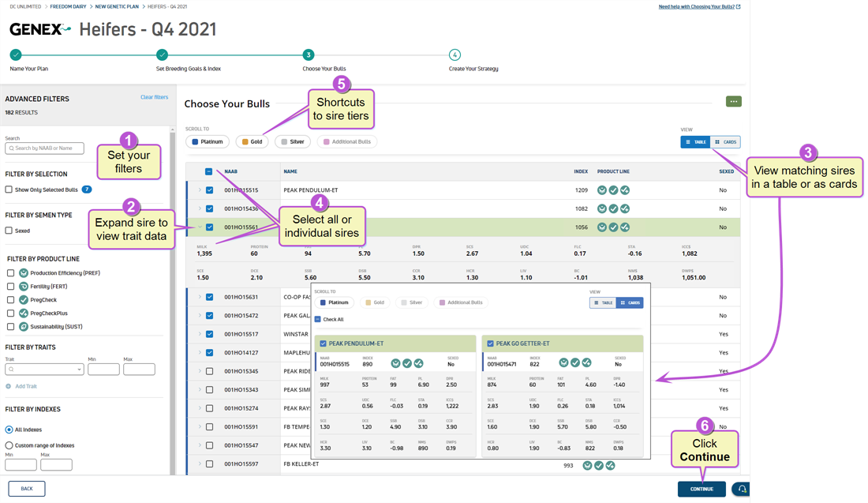This screenshot has height=503, width=868.
Task: Switch to the Table view
Action: pos(695,142)
